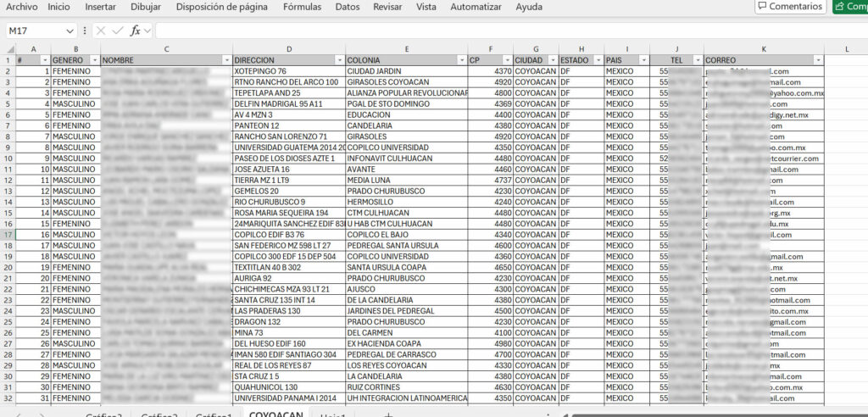Select row 2 header

click(x=8, y=71)
